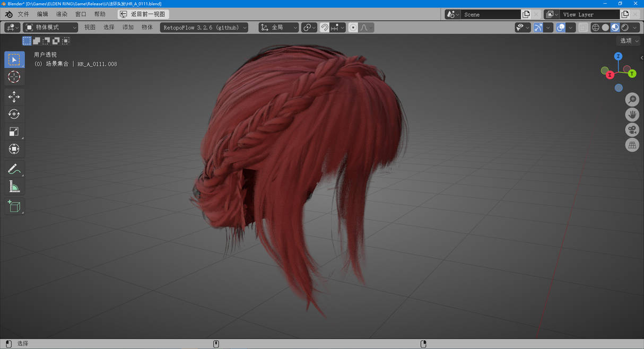This screenshot has height=349, width=644.
Task: Switch to solid viewport shading
Action: click(x=605, y=28)
